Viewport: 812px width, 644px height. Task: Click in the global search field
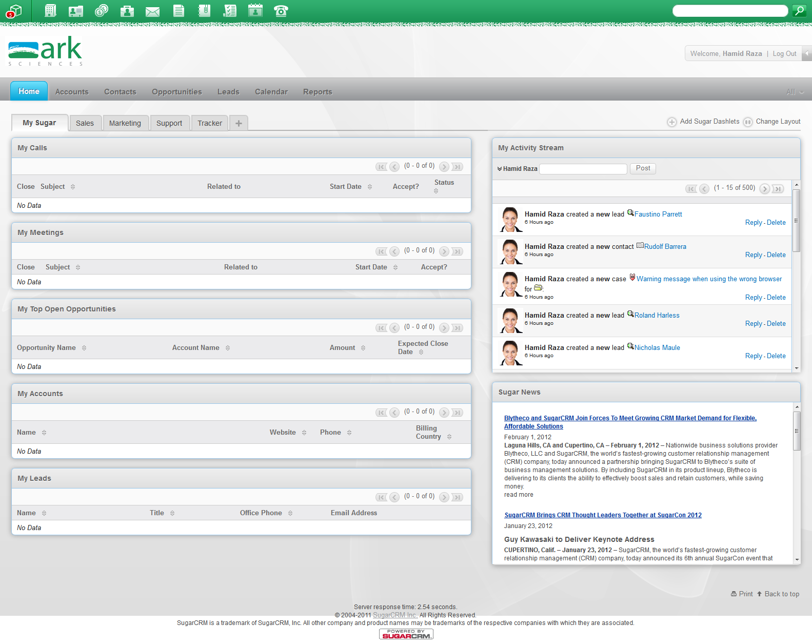coord(730,11)
